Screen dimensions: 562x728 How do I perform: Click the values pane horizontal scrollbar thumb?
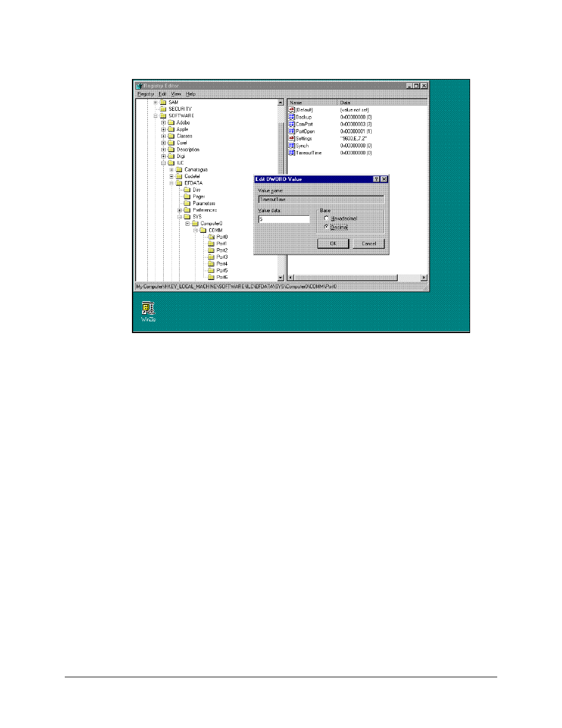pos(346,278)
